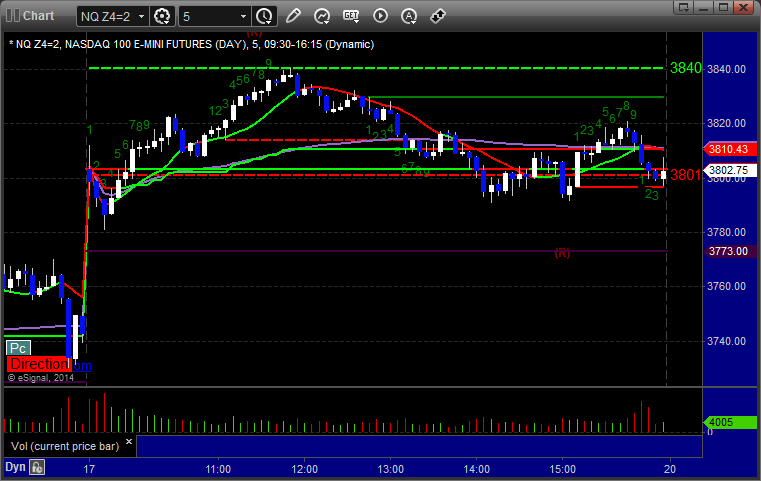The height and width of the screenshot is (481, 761).
Task: Click the 3740.00 price axis label
Action: [726, 341]
